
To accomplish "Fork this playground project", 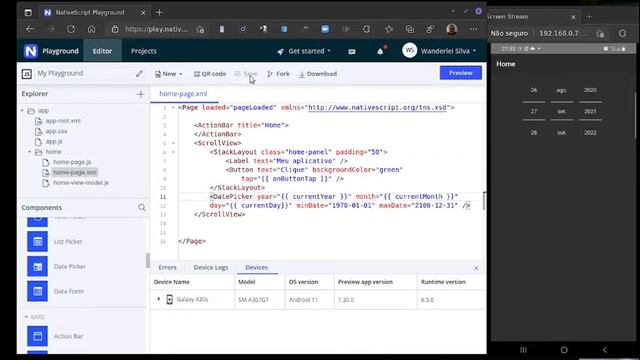I will [x=278, y=74].
